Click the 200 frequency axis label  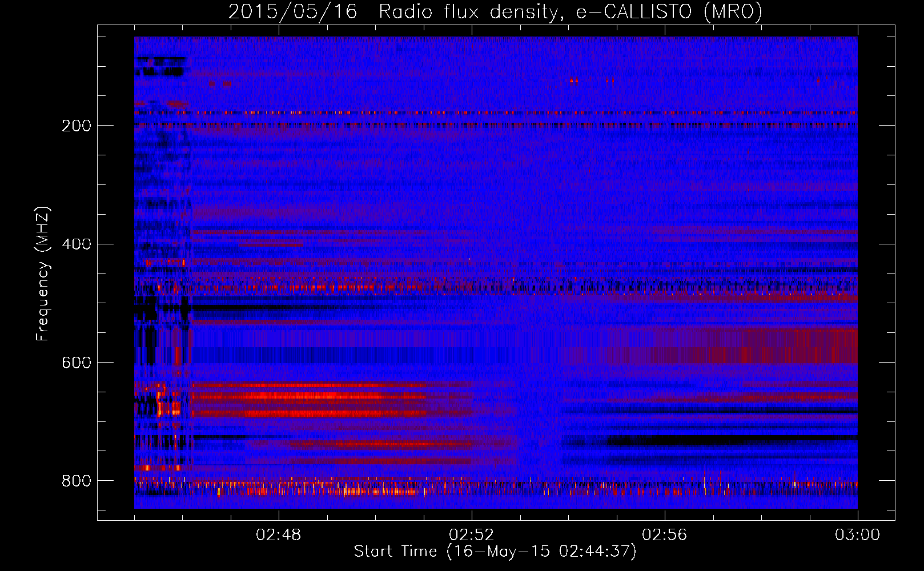[x=76, y=126]
